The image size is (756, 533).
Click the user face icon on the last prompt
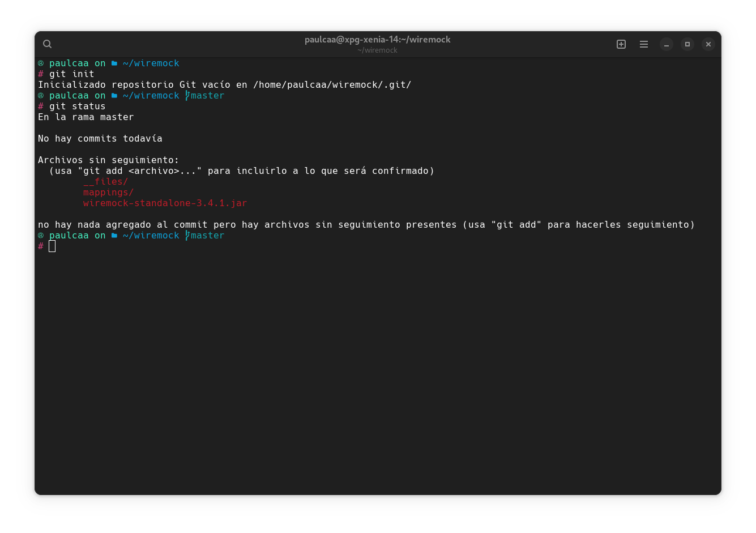[41, 236]
